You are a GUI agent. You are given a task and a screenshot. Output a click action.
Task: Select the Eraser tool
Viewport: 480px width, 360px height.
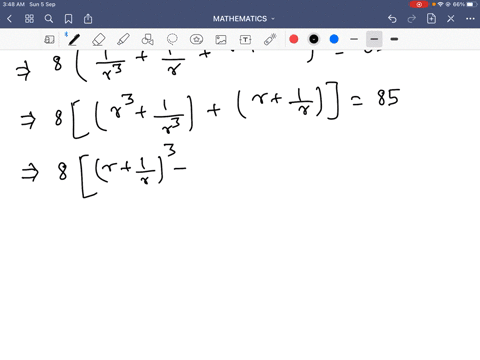point(98,39)
